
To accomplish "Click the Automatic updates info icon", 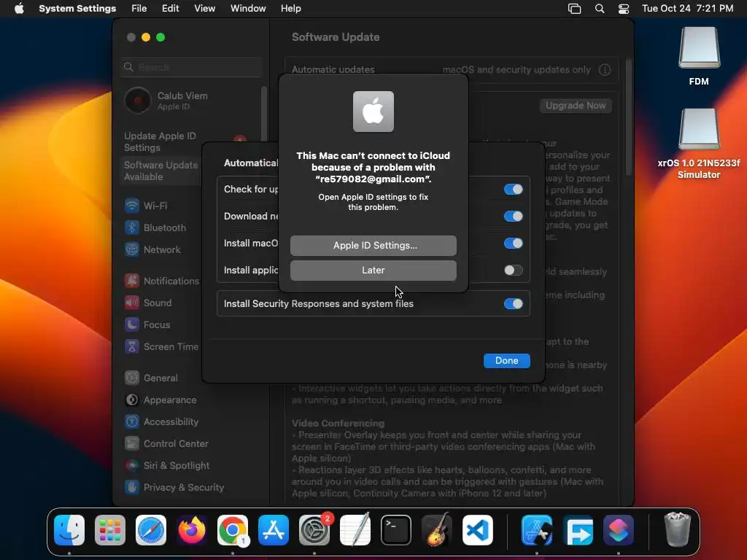I will pyautogui.click(x=605, y=70).
